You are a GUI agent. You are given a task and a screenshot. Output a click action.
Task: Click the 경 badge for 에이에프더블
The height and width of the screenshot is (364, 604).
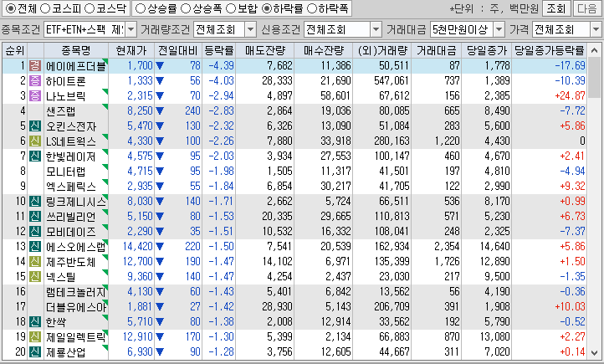35,66
